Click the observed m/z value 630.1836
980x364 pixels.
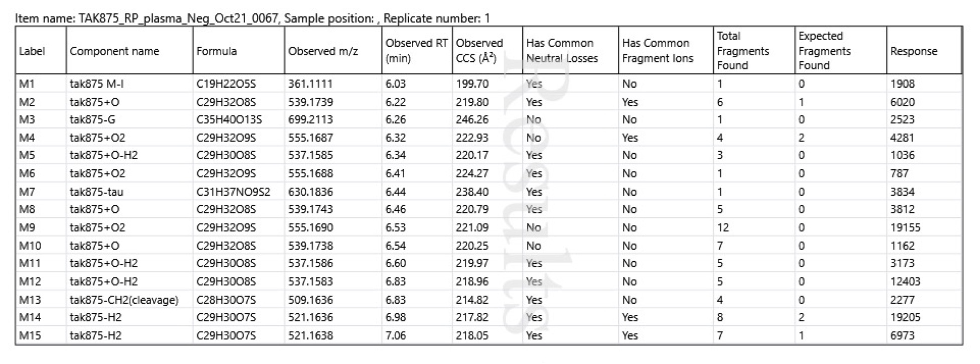(x=310, y=192)
